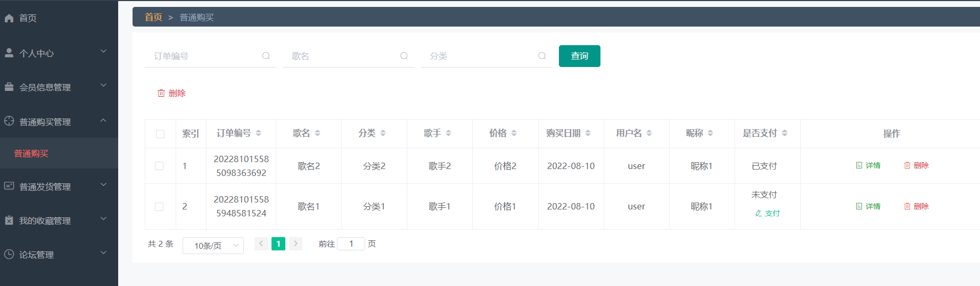Click 普通购买 breadcrumb text

[x=196, y=18]
